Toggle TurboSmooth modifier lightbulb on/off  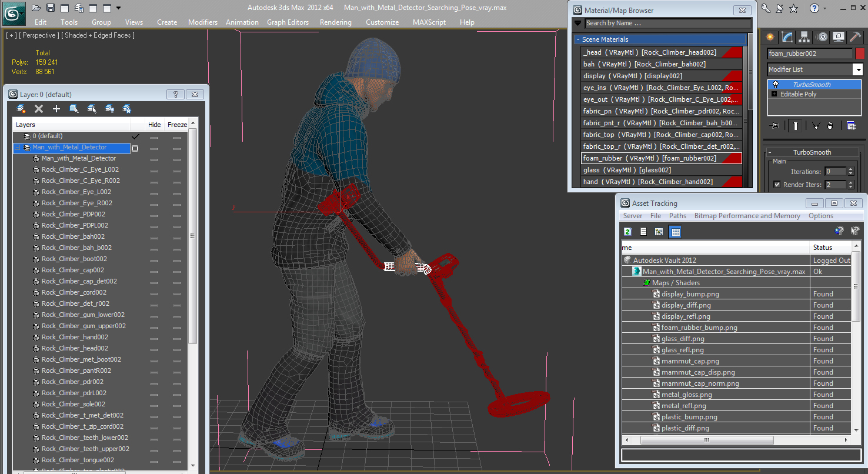click(x=776, y=85)
